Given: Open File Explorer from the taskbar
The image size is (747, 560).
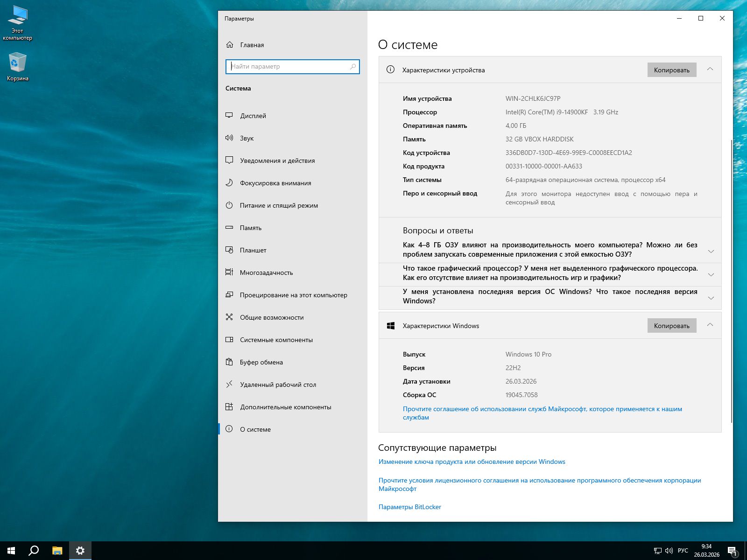Looking at the screenshot, I should pyautogui.click(x=57, y=551).
